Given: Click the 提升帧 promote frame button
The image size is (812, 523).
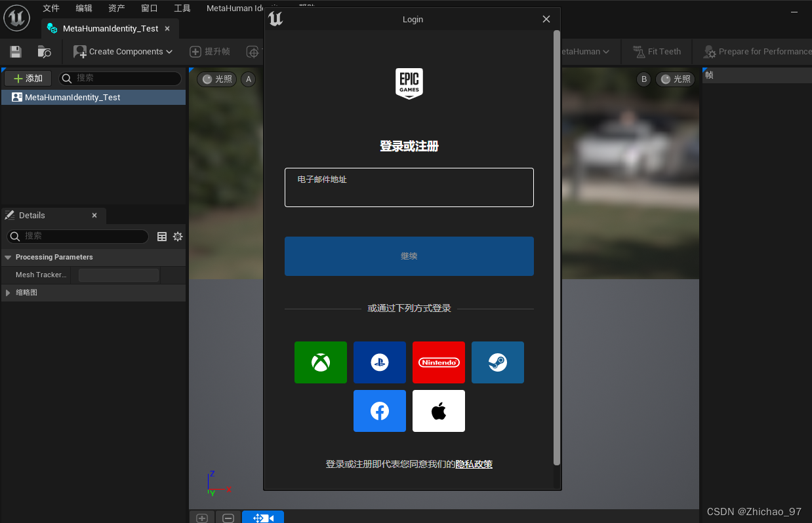Looking at the screenshot, I should pyautogui.click(x=210, y=52).
